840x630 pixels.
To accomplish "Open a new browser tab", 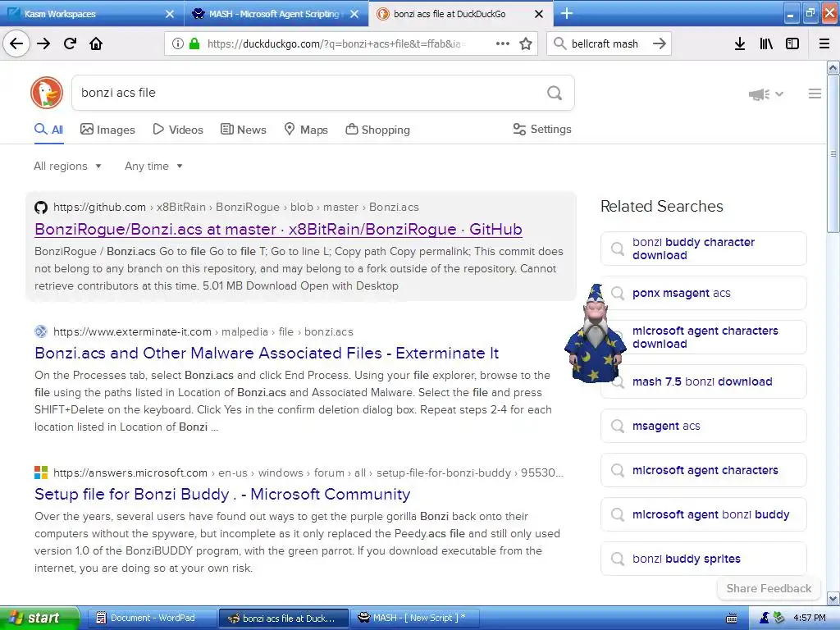I will click(x=567, y=13).
